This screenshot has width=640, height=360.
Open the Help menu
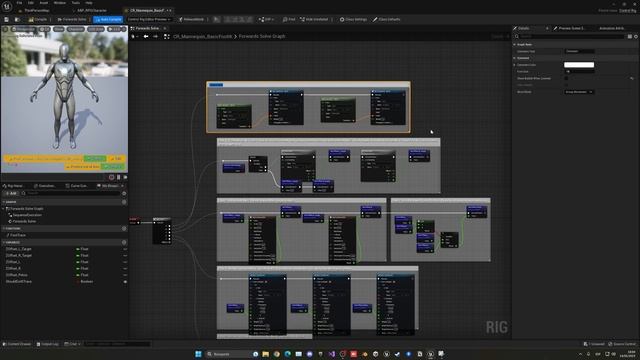pyautogui.click(x=89, y=3)
